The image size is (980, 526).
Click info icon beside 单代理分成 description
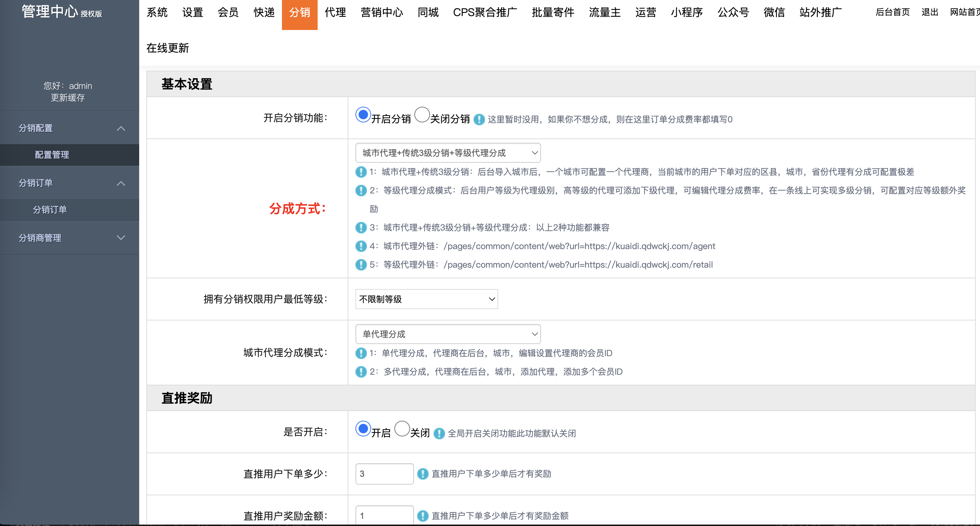[361, 353]
